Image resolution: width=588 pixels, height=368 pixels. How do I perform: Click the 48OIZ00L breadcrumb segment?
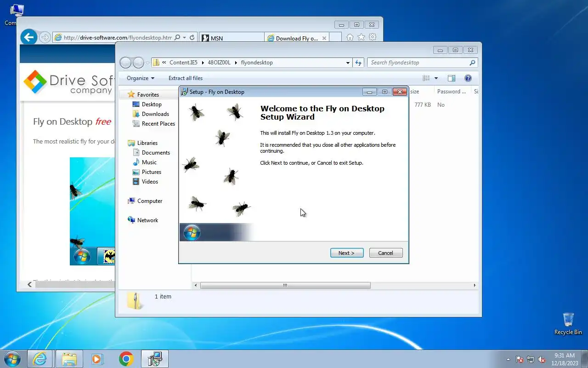click(x=219, y=63)
